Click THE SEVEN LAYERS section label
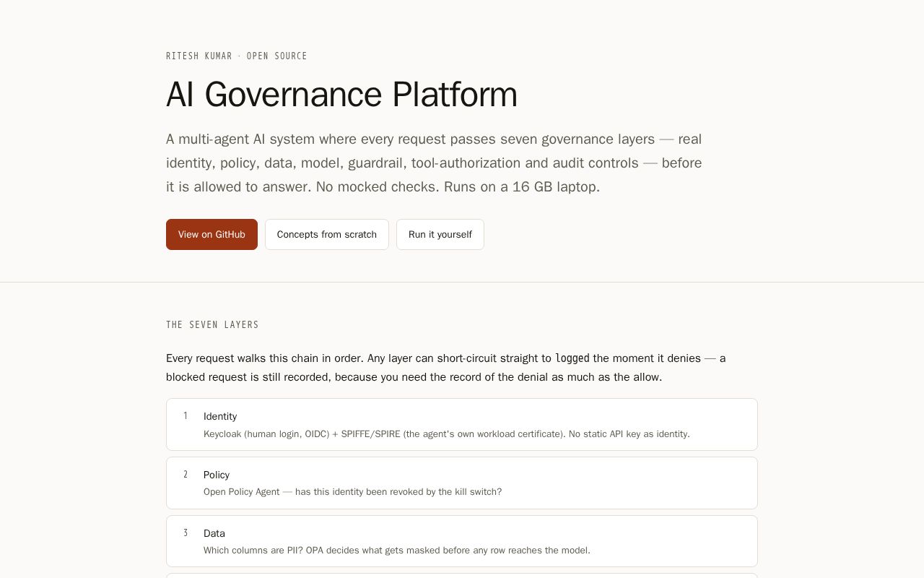This screenshot has height=578, width=924. [212, 325]
